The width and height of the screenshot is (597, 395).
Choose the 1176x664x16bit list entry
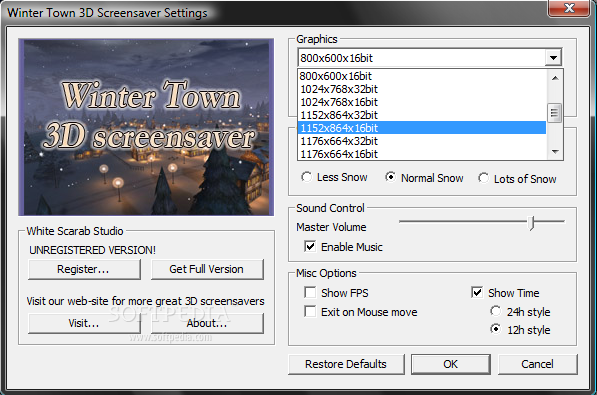pyautogui.click(x=422, y=154)
